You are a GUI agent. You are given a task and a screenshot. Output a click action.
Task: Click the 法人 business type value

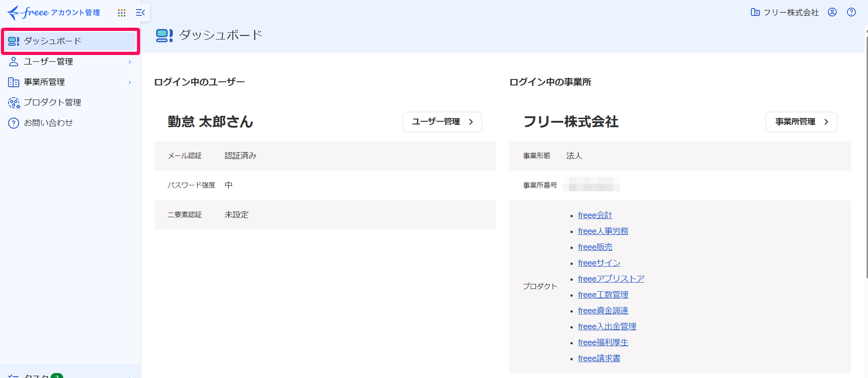pyautogui.click(x=574, y=156)
